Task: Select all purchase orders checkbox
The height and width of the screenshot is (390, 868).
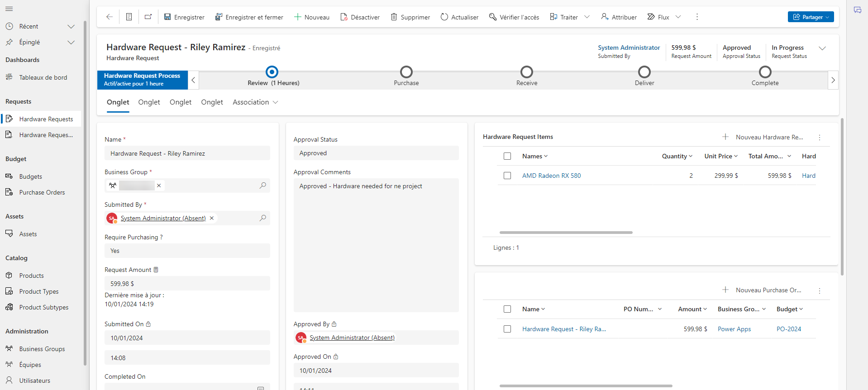Action: (507, 309)
